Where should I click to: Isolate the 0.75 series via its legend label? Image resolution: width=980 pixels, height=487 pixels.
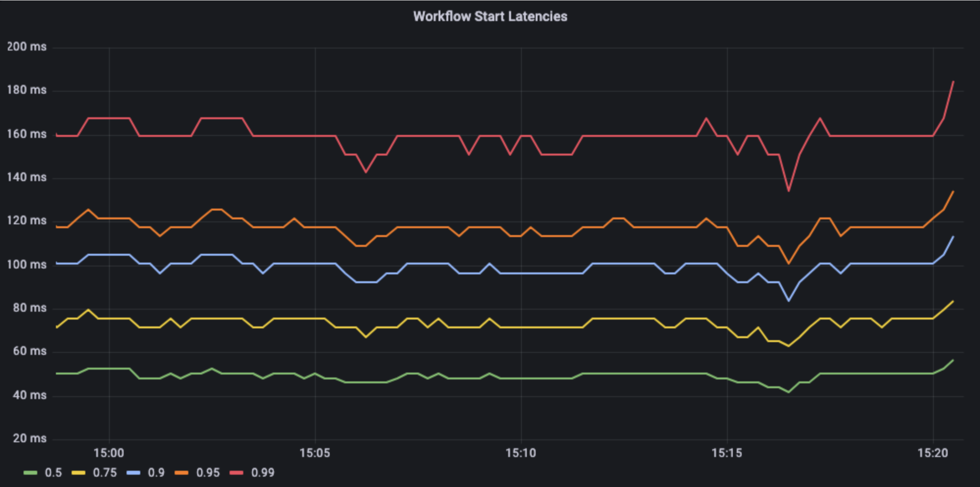click(105, 473)
